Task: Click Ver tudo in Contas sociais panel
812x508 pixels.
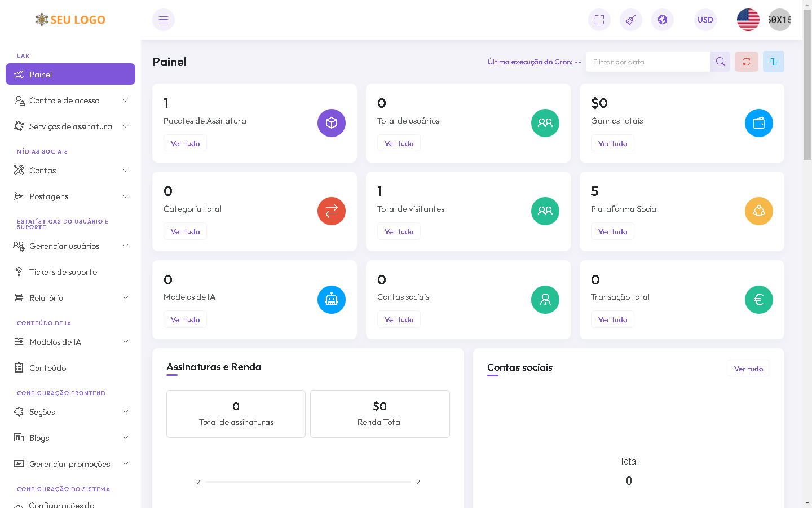Action: pos(748,369)
